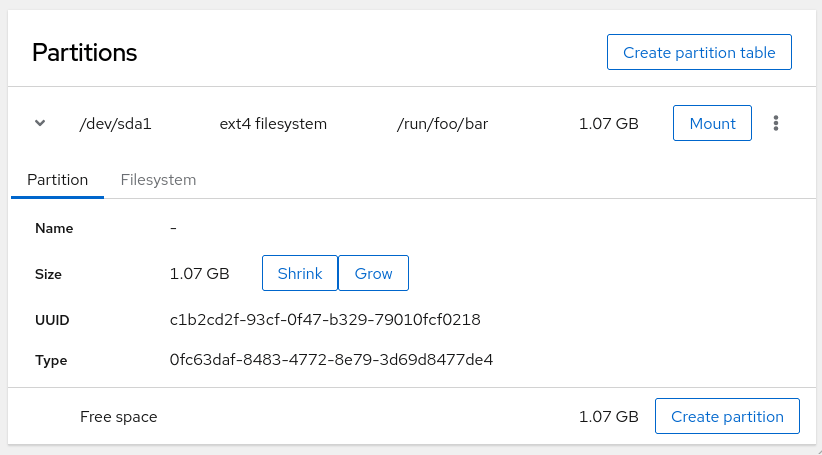Viewport: 822px width, 455px height.
Task: Click the Partitions heading
Action: 84,52
